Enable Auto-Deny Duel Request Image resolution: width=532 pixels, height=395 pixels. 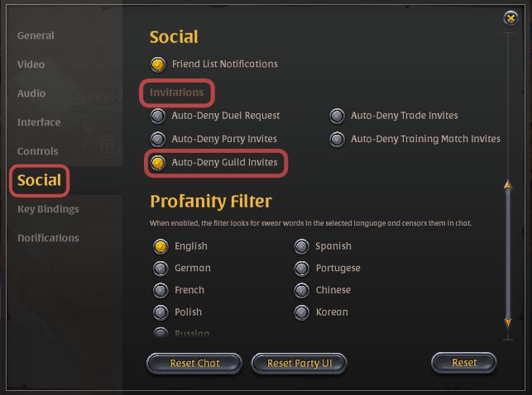pyautogui.click(x=158, y=116)
